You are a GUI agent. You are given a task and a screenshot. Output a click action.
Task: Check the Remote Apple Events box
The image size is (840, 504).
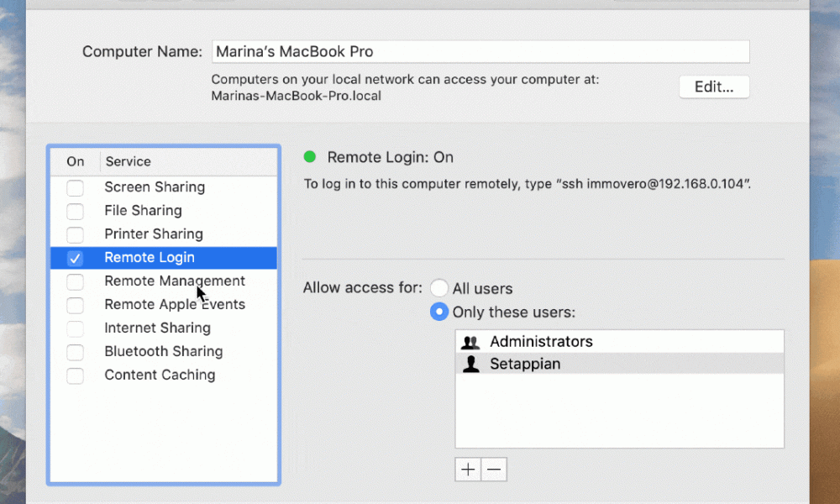75,305
